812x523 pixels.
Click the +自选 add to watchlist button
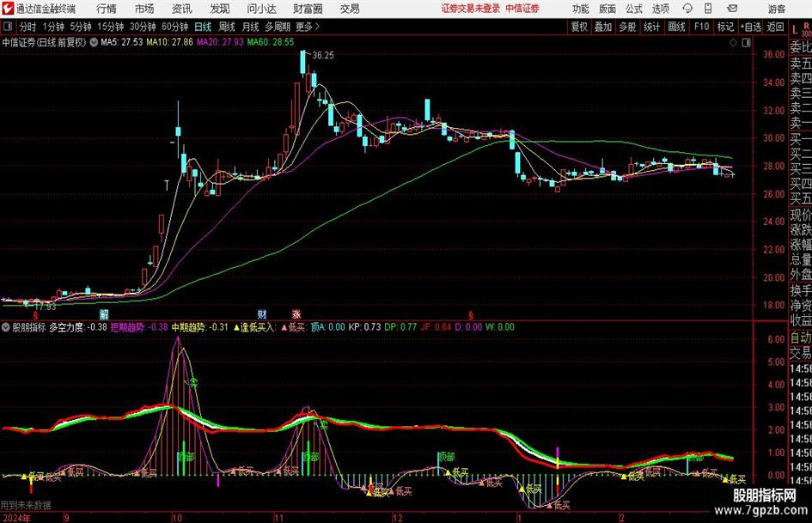coord(751,27)
